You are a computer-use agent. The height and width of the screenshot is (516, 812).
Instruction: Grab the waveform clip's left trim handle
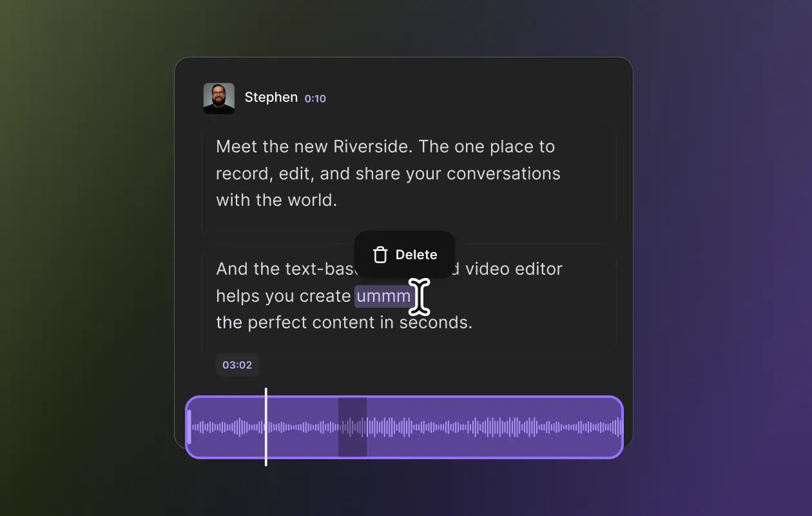pos(189,427)
